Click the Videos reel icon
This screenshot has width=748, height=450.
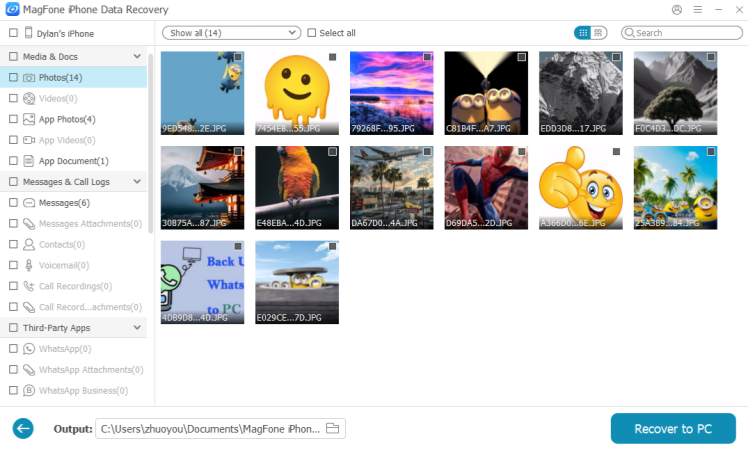(x=29, y=98)
